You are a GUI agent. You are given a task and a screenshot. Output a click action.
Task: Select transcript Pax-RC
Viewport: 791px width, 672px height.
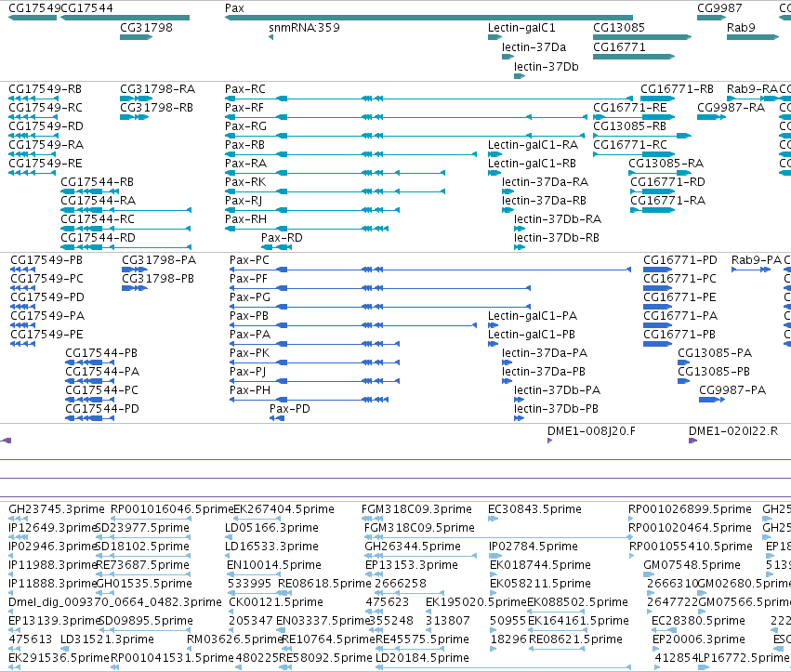click(x=245, y=89)
